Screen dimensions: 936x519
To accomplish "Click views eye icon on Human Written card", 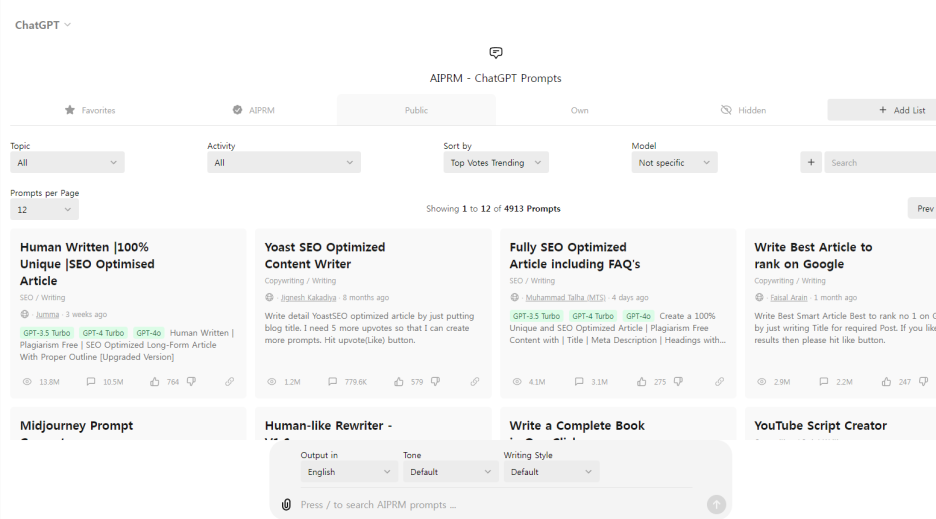I will coord(27,382).
